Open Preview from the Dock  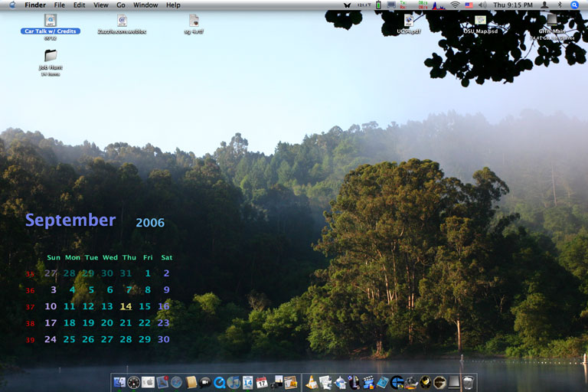(291, 382)
